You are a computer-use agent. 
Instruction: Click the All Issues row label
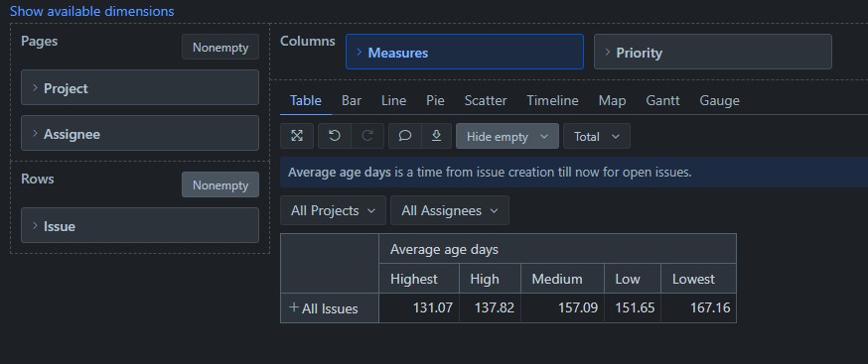330,308
